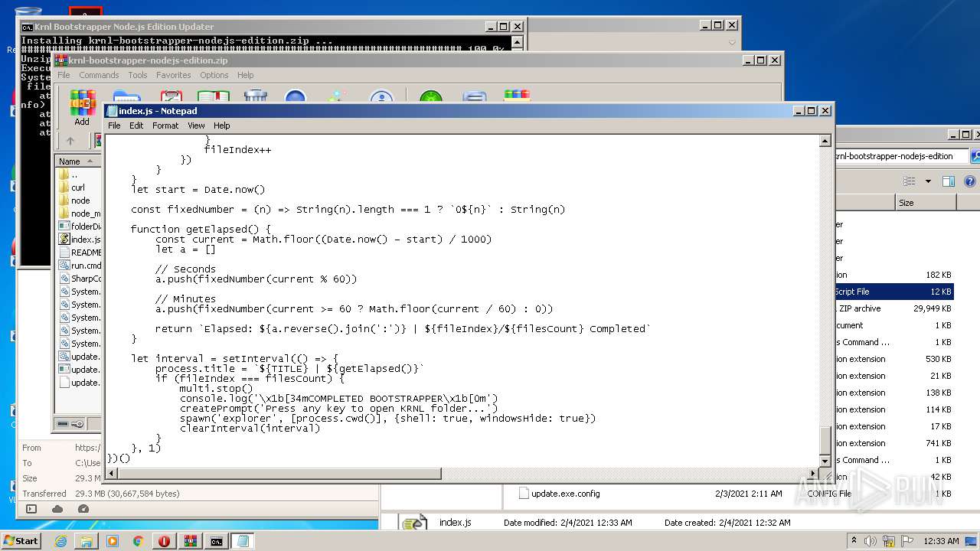980x551 pixels.
Task: Switch to WinRAR taskbar button
Action: point(191,541)
